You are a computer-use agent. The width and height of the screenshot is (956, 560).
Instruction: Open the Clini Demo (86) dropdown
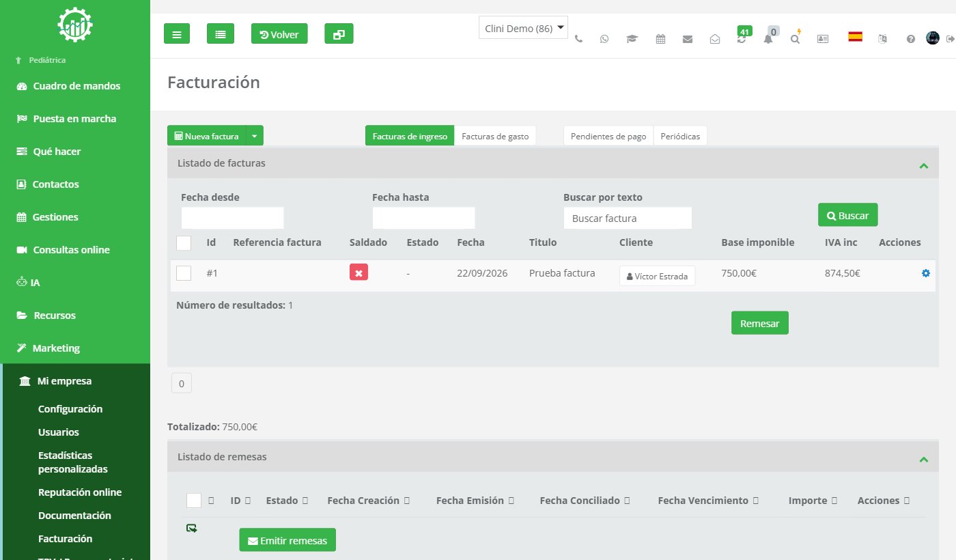point(524,28)
